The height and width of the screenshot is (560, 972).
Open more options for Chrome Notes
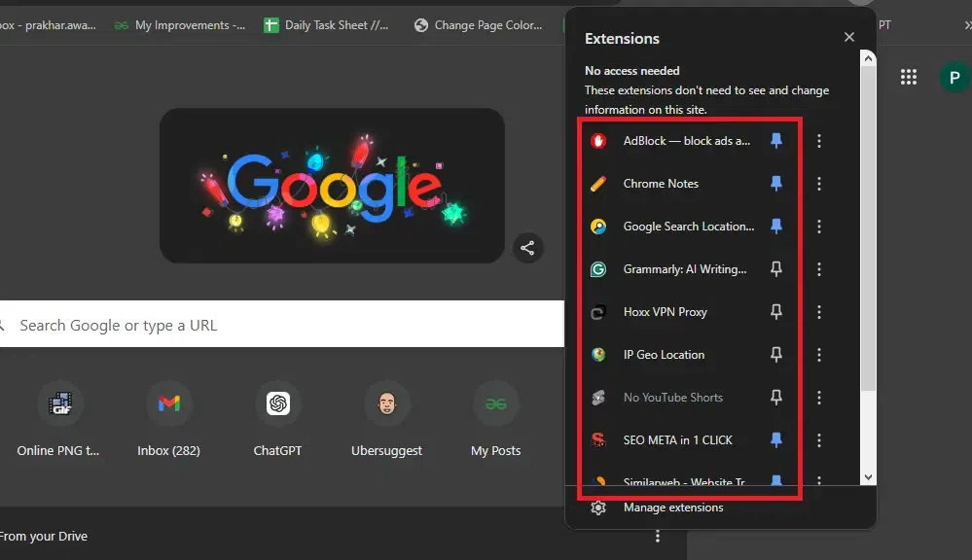coord(819,184)
